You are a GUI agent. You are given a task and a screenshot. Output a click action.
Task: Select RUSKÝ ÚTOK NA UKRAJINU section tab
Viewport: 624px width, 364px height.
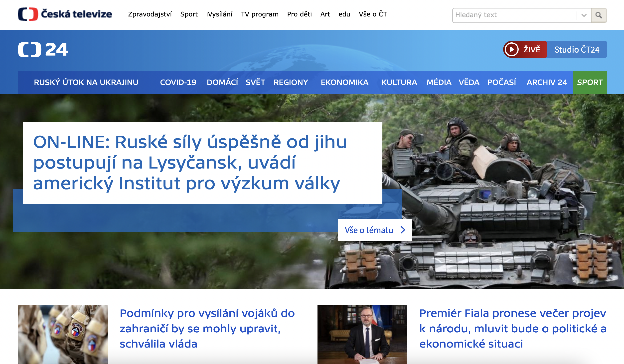86,82
